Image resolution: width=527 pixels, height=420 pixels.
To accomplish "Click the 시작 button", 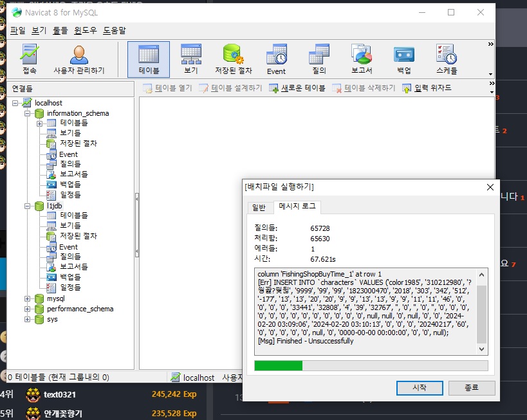I will pos(420,388).
